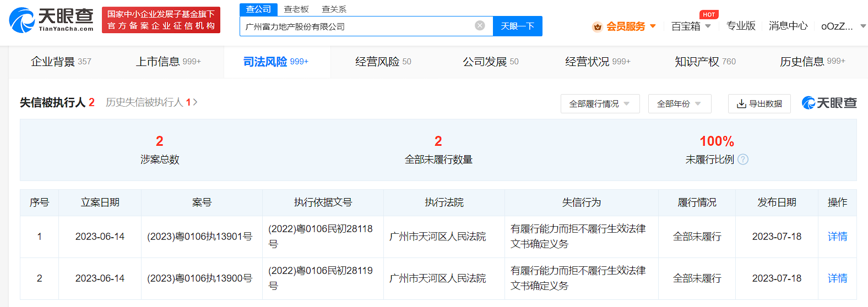The height and width of the screenshot is (307, 868).
Task: Click the 发布日期 column header
Action: pos(777,202)
